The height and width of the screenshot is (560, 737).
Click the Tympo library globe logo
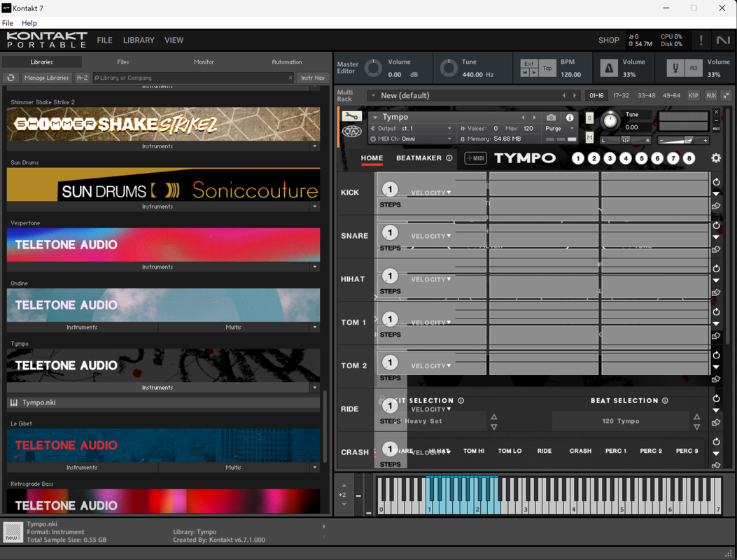click(351, 132)
